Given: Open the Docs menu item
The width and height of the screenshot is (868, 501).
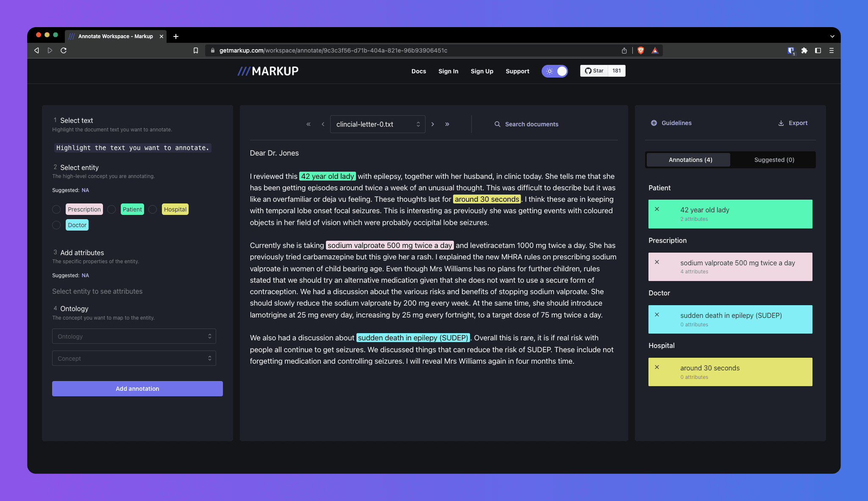Looking at the screenshot, I should [x=418, y=71].
